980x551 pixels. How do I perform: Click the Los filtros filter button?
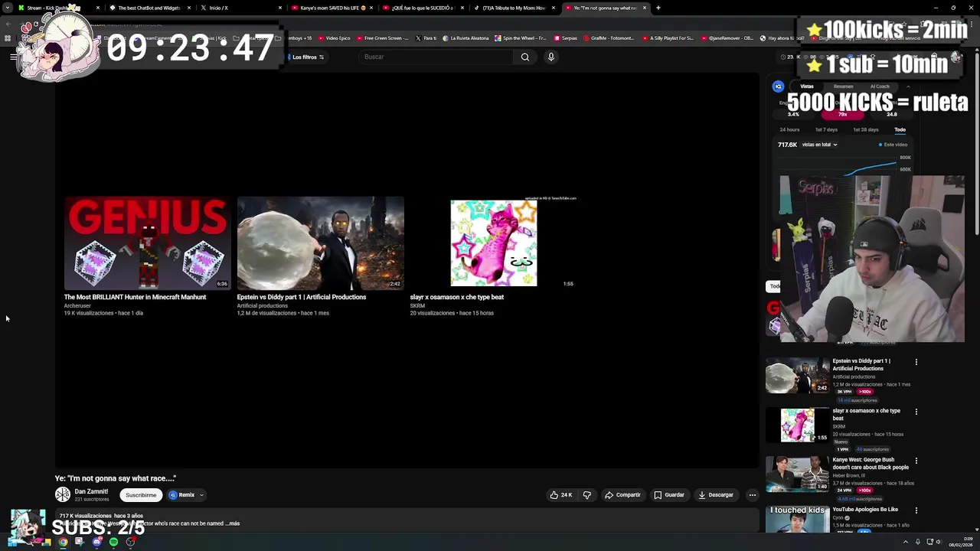tap(306, 57)
